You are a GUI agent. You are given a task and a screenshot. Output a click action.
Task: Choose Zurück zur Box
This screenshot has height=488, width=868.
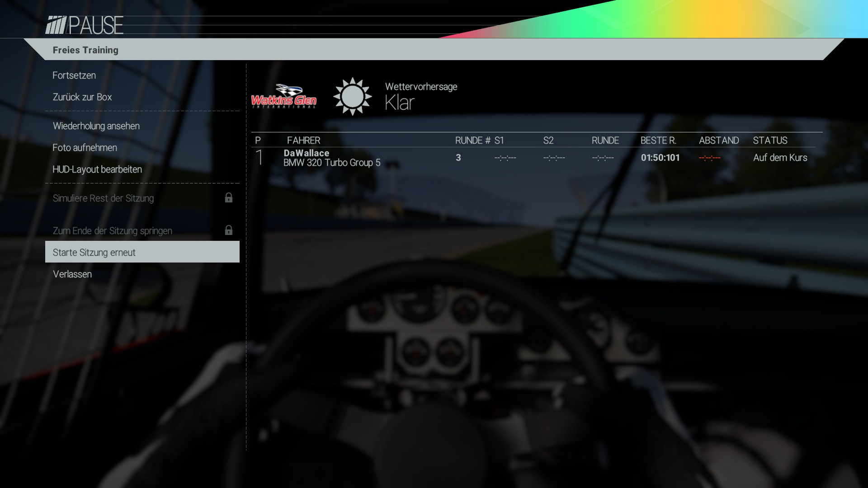[142, 97]
